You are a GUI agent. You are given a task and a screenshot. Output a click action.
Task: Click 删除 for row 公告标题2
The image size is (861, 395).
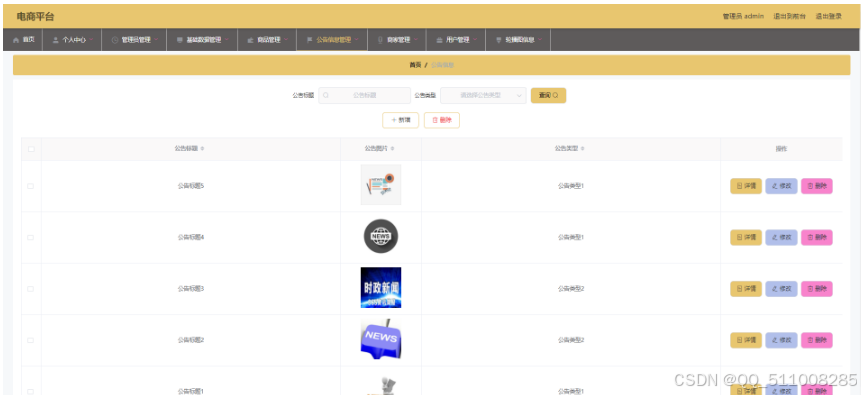pos(817,341)
